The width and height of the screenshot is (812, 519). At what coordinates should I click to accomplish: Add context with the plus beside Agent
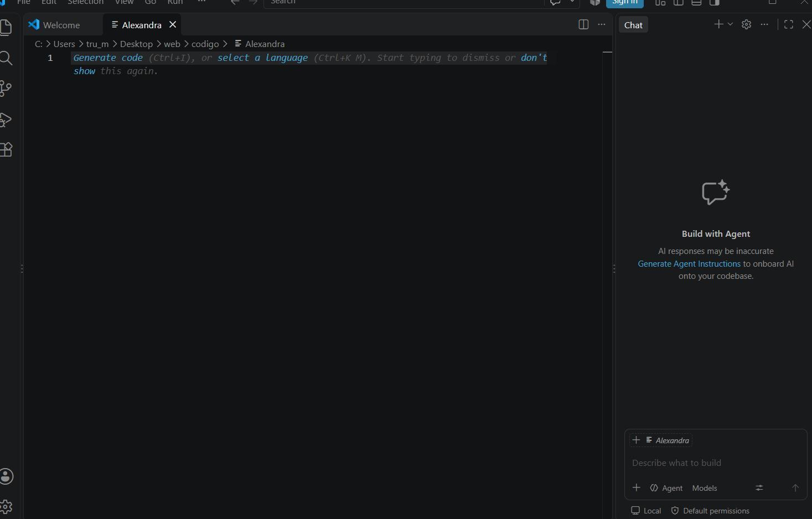coord(637,488)
